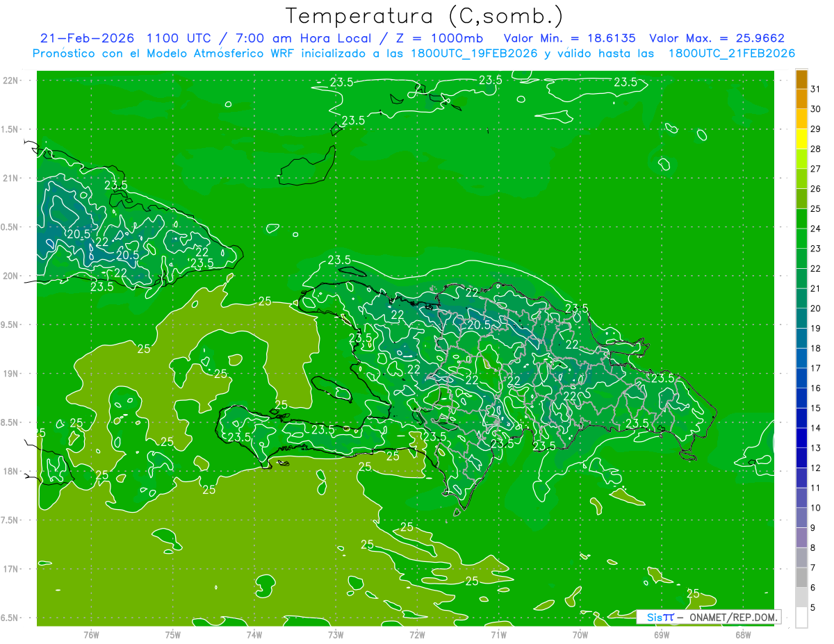The image size is (834, 644).
Task: Click the 76W longitude axis label
Action: (91, 634)
